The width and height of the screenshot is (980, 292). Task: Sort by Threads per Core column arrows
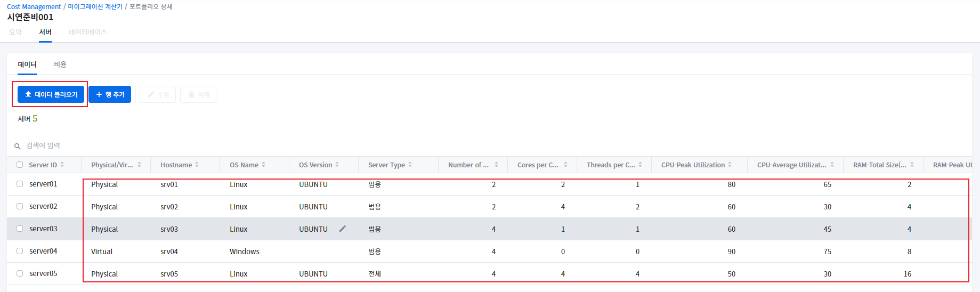coord(641,165)
